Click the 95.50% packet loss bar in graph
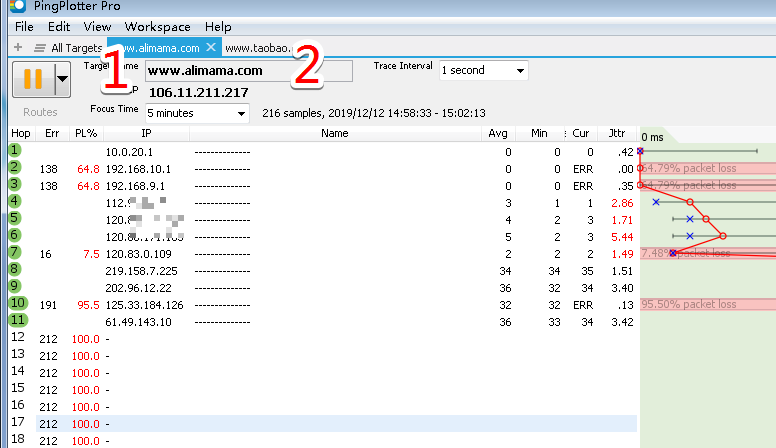776x448 pixels. (x=708, y=304)
